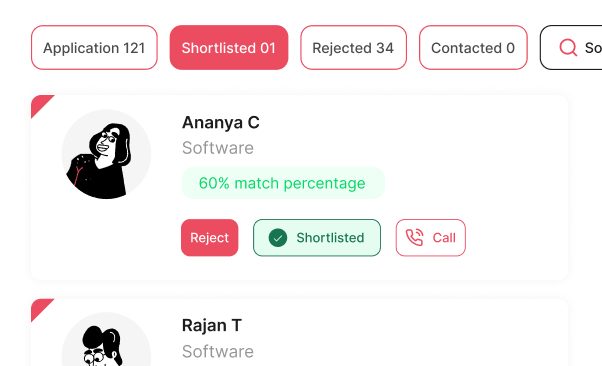The image size is (602, 366).
Task: Reject candidate Ananya C
Action: (x=210, y=238)
